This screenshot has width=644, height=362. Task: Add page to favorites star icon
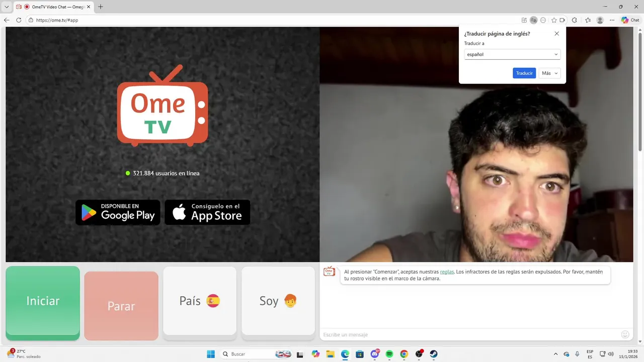pos(554,20)
